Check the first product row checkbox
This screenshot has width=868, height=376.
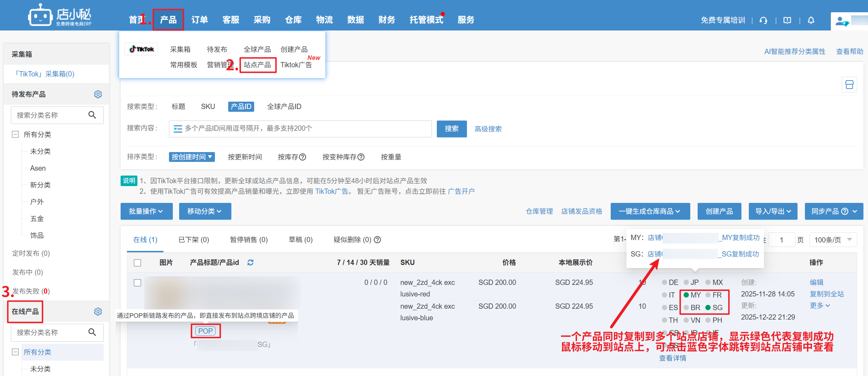coord(137,282)
